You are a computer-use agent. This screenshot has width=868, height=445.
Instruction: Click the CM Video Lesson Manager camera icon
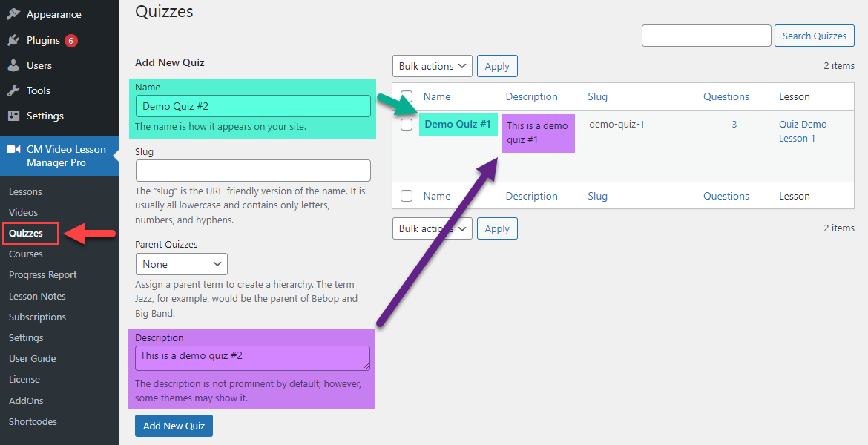[x=13, y=149]
